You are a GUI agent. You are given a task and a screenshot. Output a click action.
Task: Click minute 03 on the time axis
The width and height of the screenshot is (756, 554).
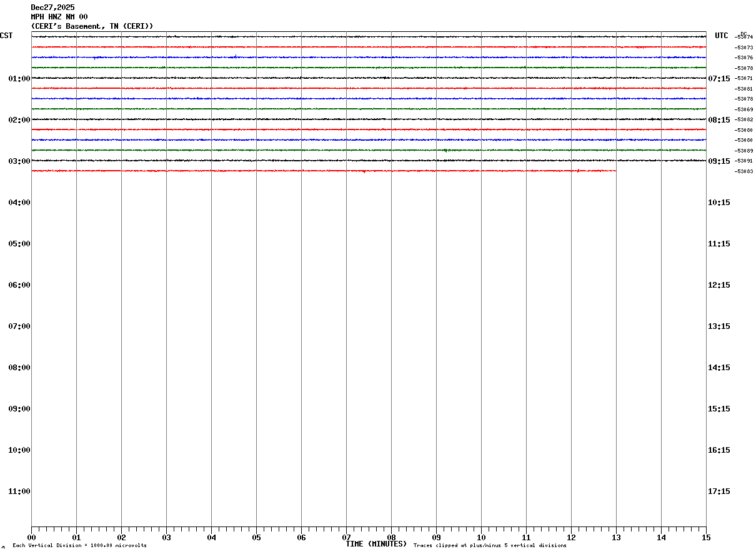coord(166,538)
